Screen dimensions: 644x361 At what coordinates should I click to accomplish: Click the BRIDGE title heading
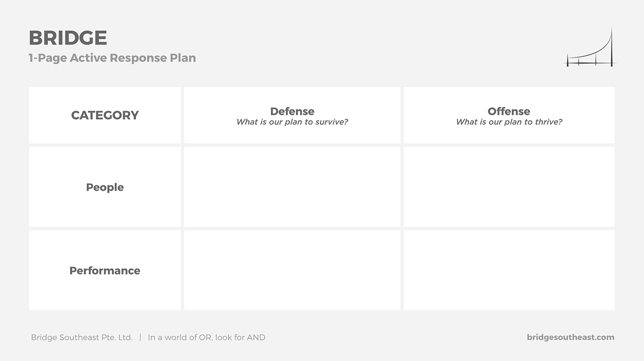(x=68, y=38)
